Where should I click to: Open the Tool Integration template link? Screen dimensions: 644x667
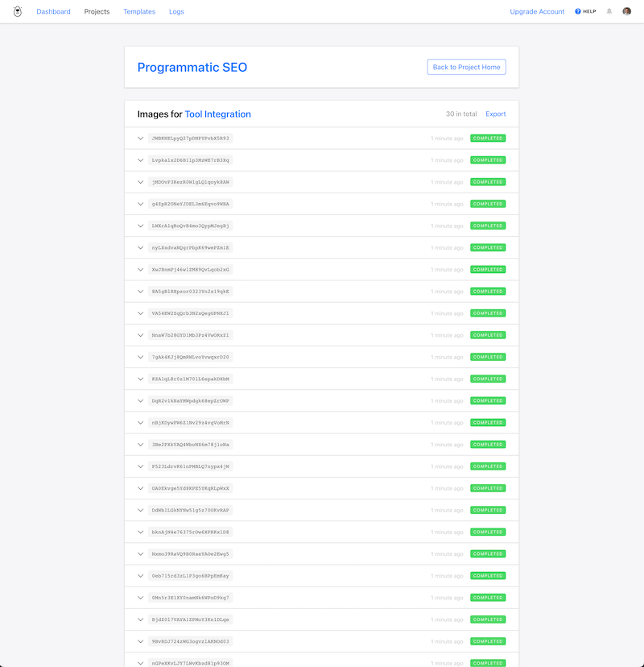(x=217, y=114)
